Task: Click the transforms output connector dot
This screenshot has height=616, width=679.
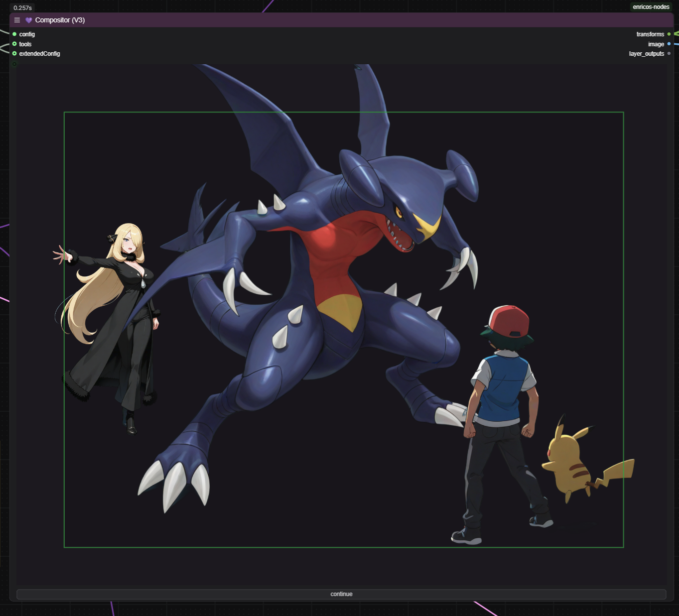Action: [669, 34]
